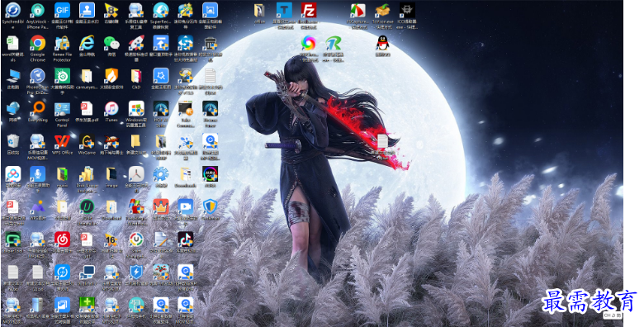The height and width of the screenshot is (327, 644).
Task: Open the word keyword xls spreadsheet file
Action: click(12, 43)
